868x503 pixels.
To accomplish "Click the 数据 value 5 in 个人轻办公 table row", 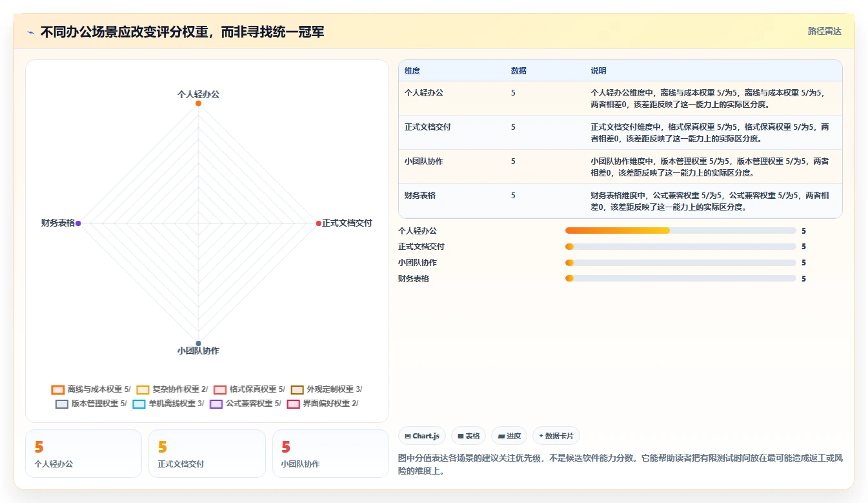I will click(513, 93).
